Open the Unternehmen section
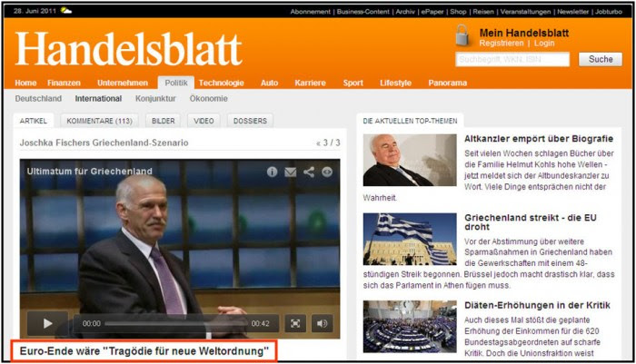Image resolution: width=636 pixels, height=364 pixels. click(123, 83)
